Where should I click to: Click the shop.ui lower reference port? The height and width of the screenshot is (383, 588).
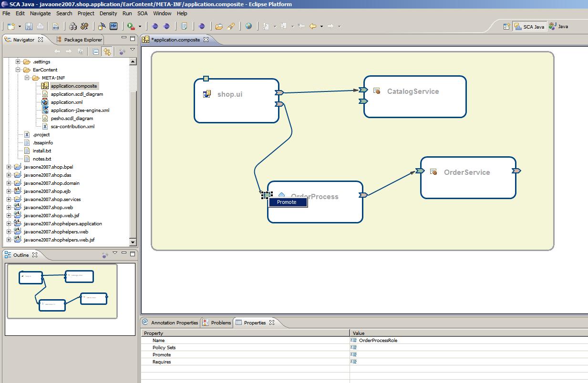click(279, 104)
